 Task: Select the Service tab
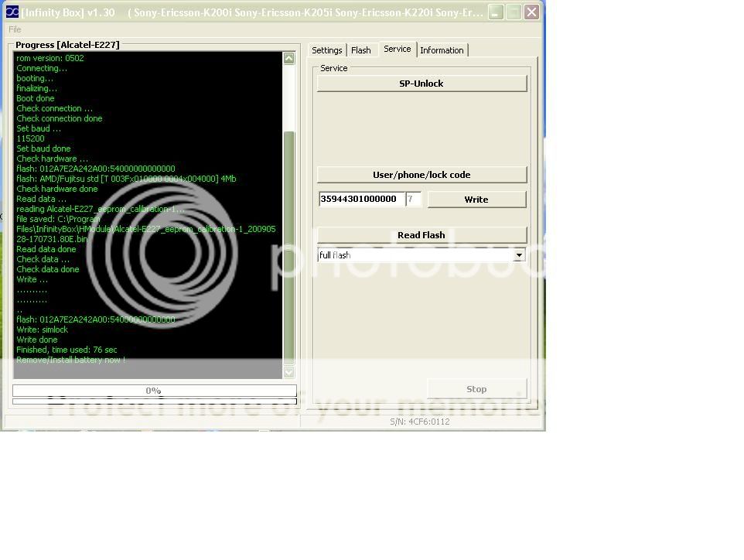pos(397,49)
